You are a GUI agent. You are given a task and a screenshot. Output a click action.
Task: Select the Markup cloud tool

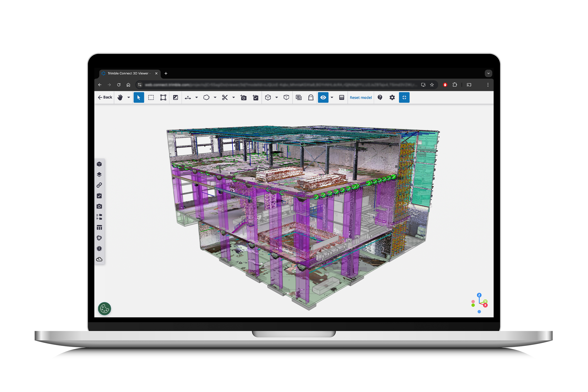[207, 98]
